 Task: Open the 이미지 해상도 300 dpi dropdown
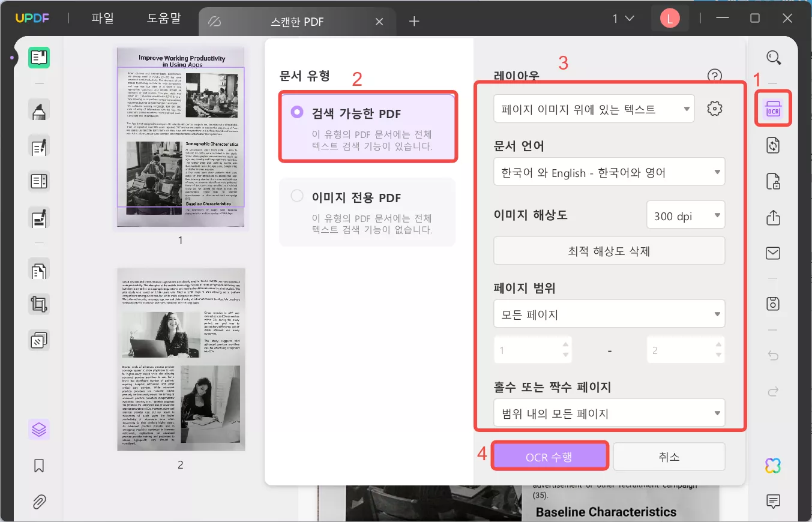(x=685, y=215)
